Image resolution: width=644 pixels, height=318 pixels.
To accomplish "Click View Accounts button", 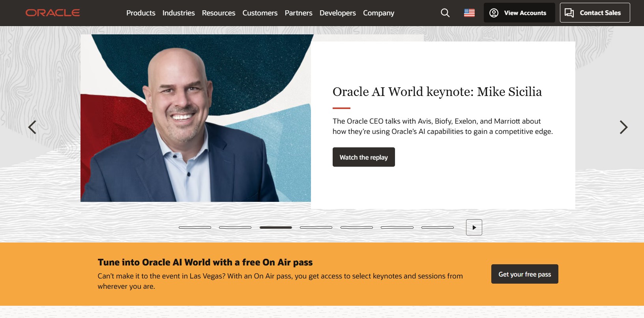I will [x=519, y=13].
